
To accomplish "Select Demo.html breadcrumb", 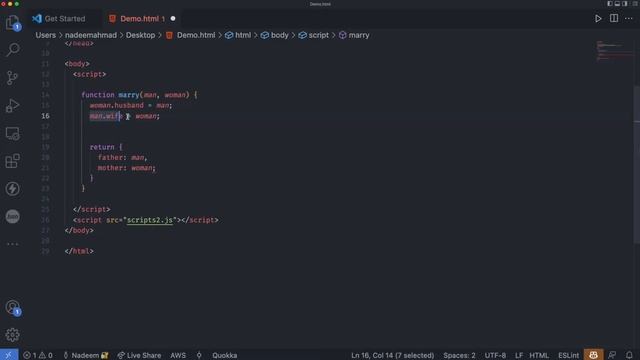I will tap(191, 35).
